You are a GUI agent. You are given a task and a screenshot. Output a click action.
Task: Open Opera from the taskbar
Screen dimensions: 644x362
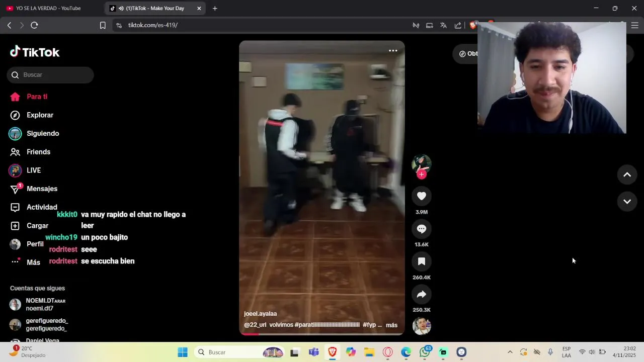pos(388,352)
